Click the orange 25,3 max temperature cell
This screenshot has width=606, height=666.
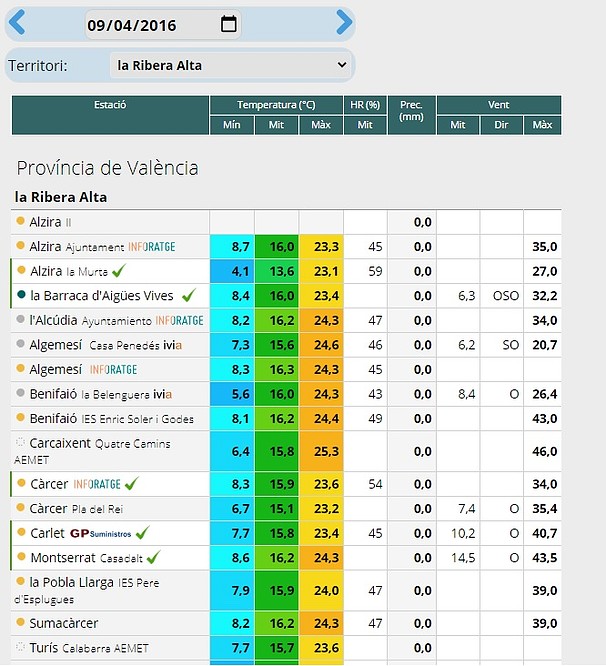[x=321, y=451]
